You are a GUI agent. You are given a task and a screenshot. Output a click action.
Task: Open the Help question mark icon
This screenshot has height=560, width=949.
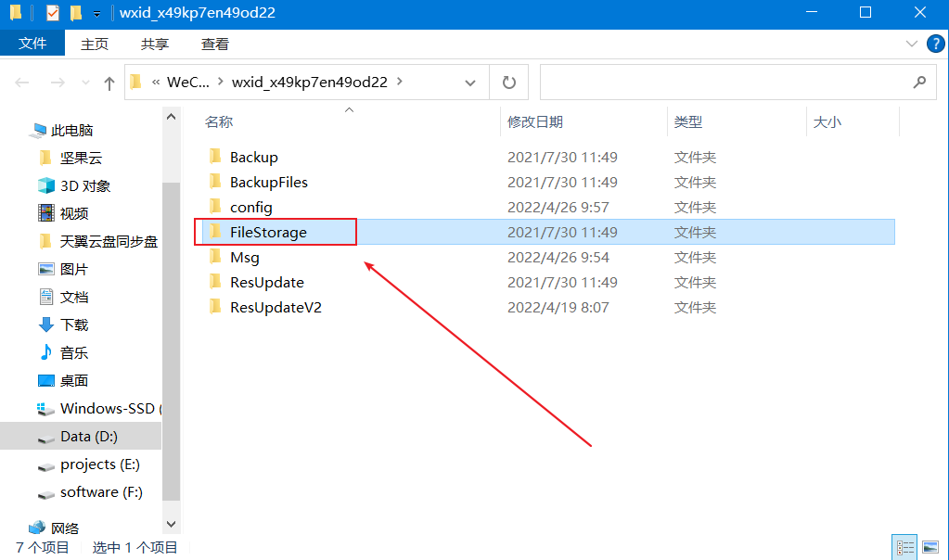(x=936, y=44)
